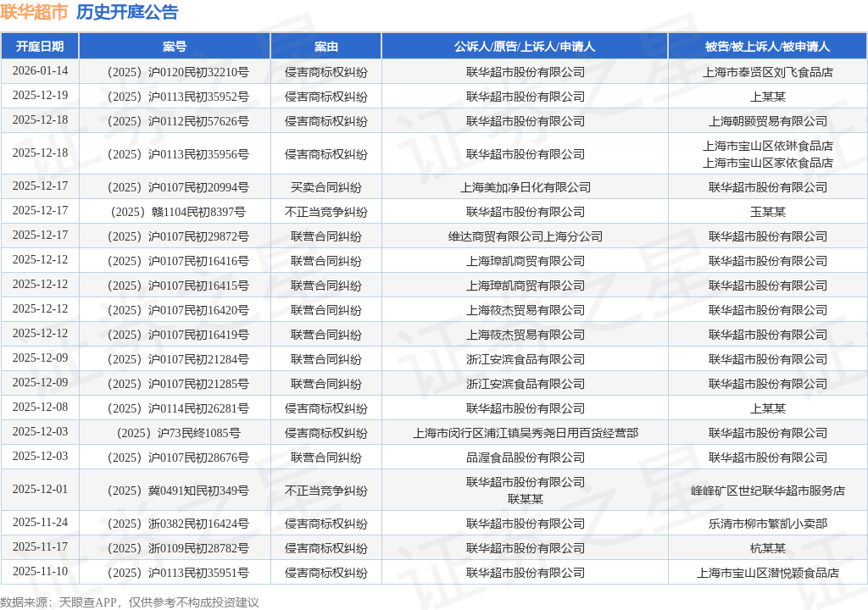Select the date 2025-11-24
868x610 pixels.
pyautogui.click(x=40, y=522)
